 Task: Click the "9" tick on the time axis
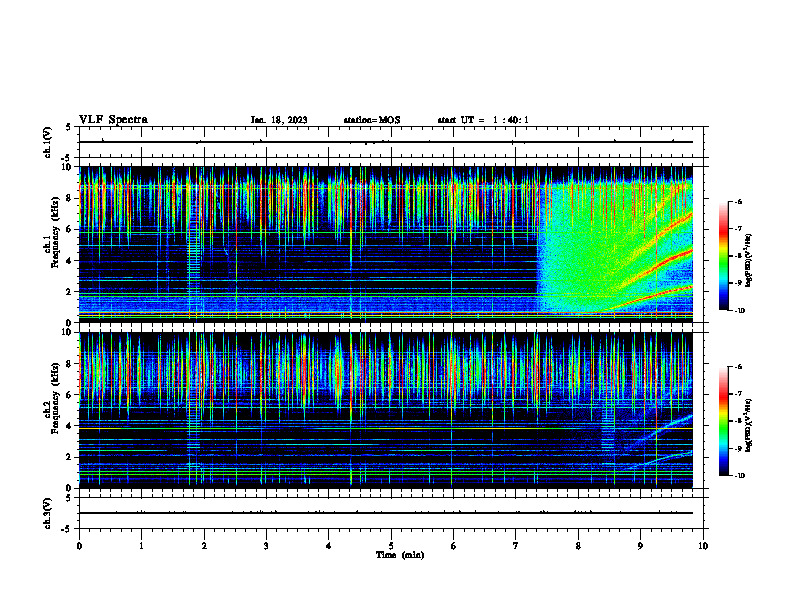[x=640, y=546]
